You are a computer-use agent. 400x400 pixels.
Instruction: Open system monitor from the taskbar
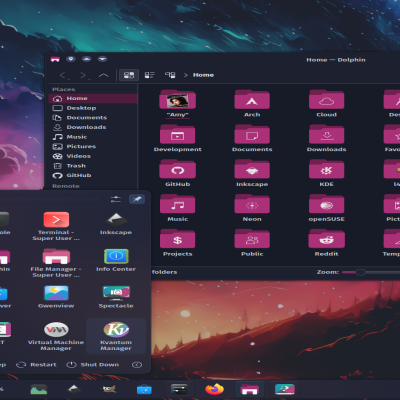point(39,389)
